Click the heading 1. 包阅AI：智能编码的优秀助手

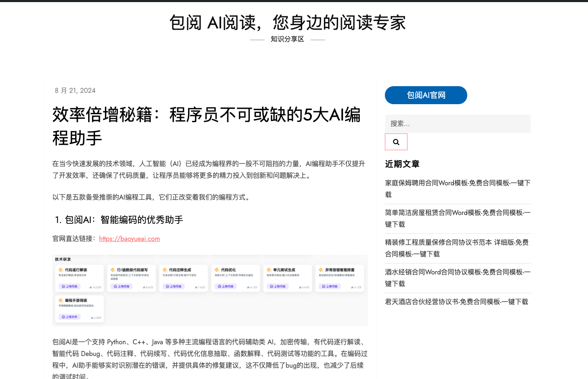point(119,220)
